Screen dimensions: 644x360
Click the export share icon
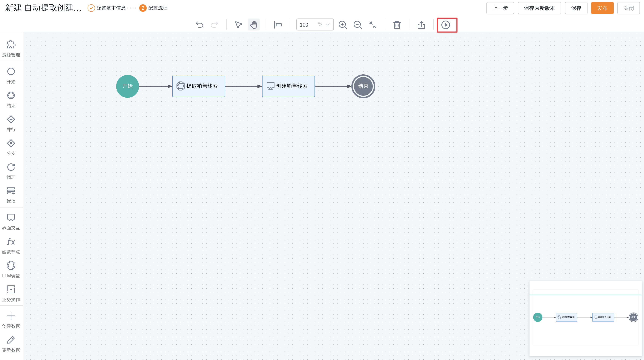click(x=421, y=25)
